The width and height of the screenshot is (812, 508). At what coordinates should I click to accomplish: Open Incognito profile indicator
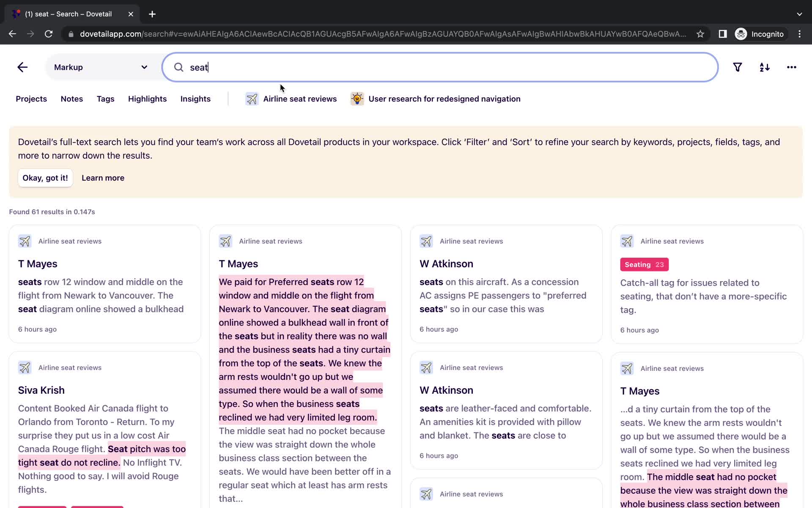760,34
